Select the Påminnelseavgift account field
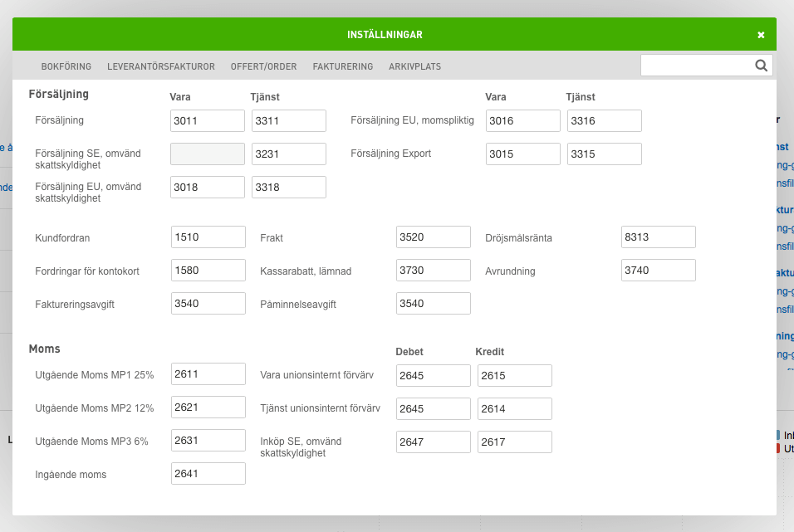The image size is (794, 532). coord(433,304)
